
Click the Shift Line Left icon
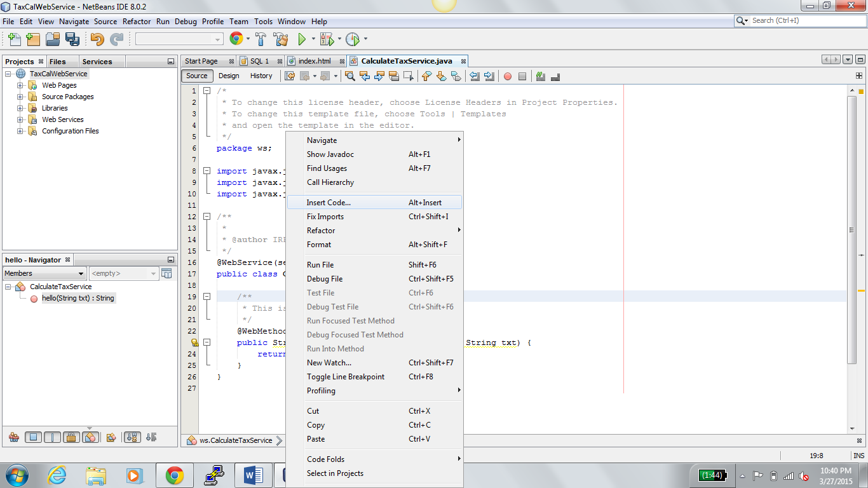(x=475, y=76)
